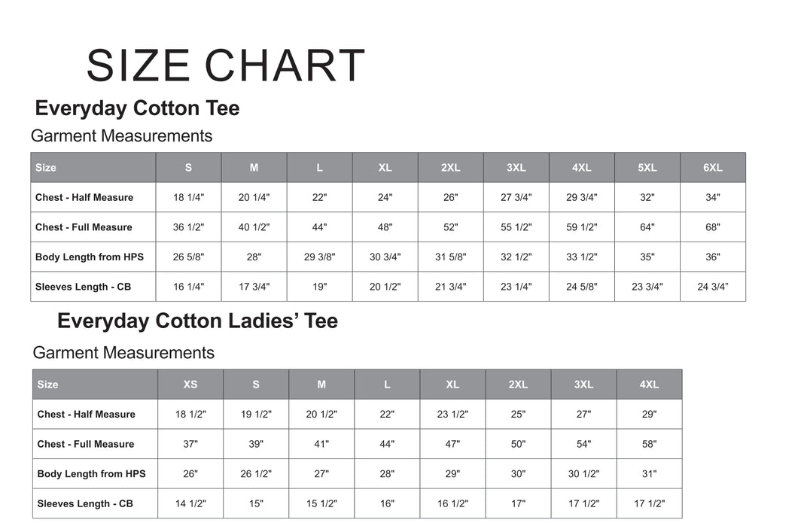Select the 5XL size column header
Screen dimensions: 798x532
click(647, 168)
